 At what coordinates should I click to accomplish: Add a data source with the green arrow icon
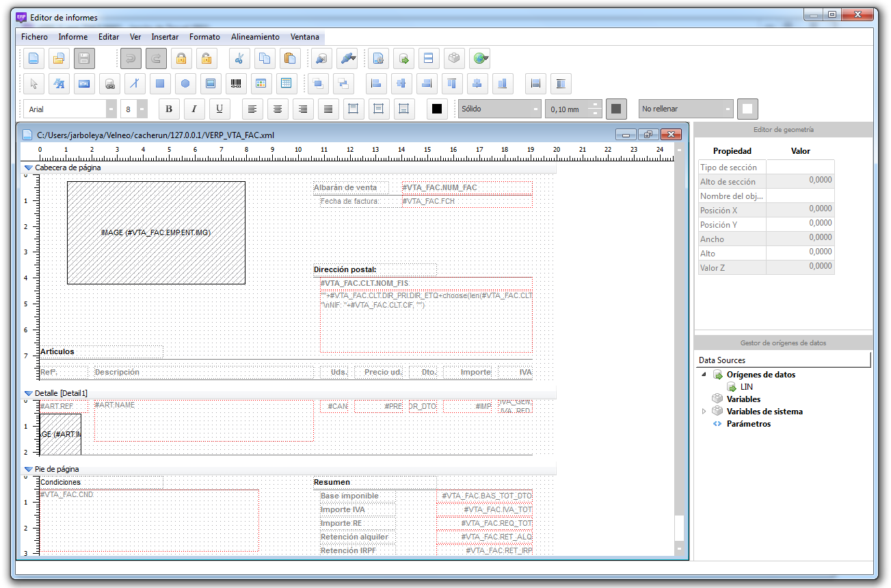(x=404, y=58)
